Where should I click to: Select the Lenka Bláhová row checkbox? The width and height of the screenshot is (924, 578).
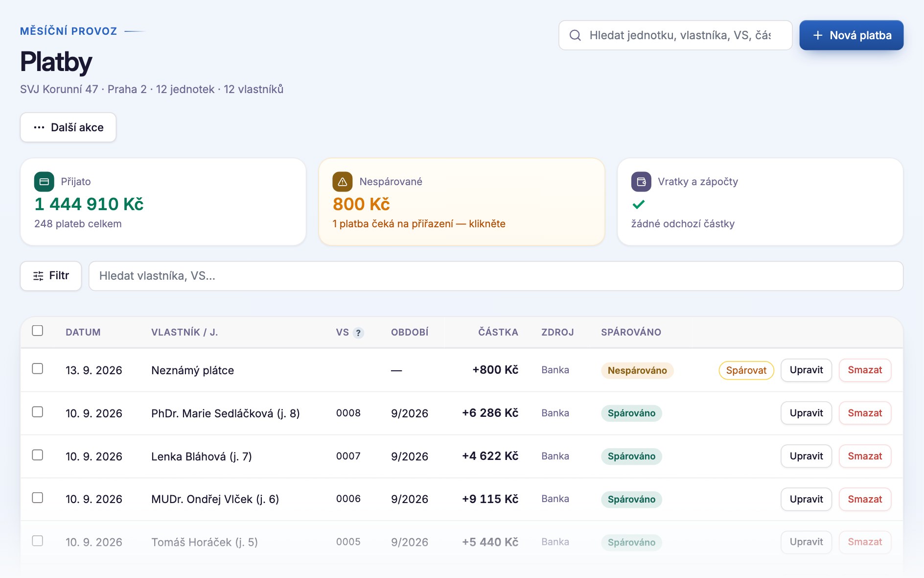tap(38, 455)
